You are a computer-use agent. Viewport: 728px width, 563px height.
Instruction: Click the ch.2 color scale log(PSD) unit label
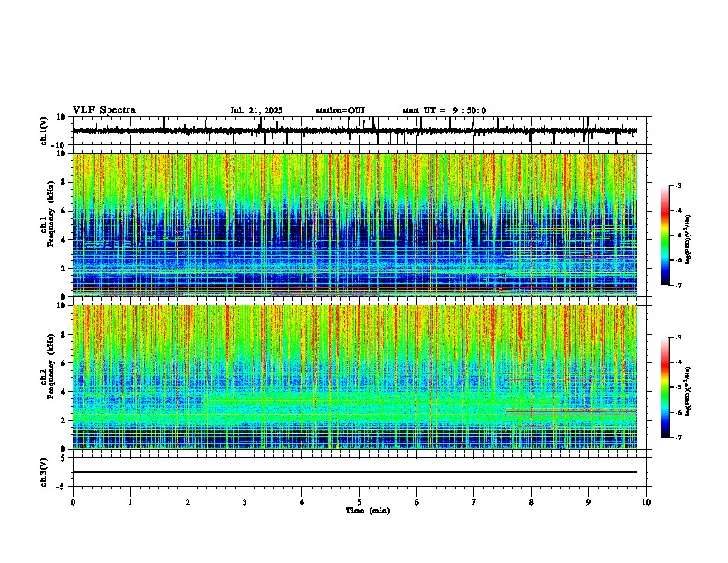click(x=688, y=392)
